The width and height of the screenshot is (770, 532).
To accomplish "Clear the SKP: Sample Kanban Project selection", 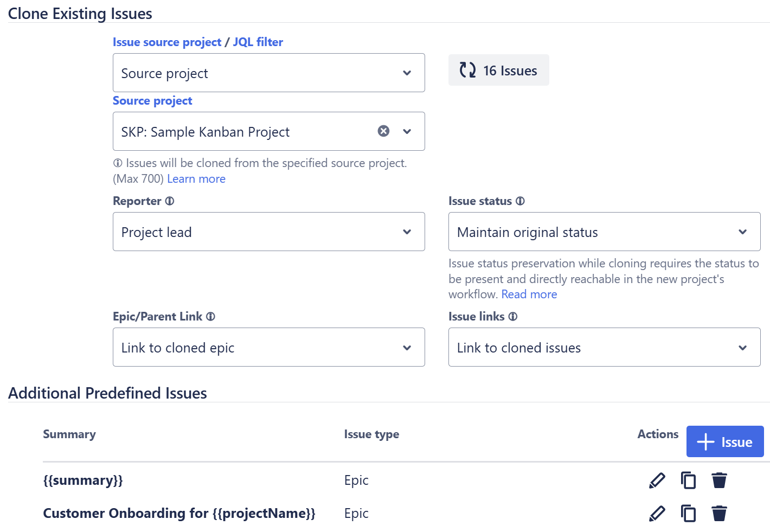I will 383,131.
